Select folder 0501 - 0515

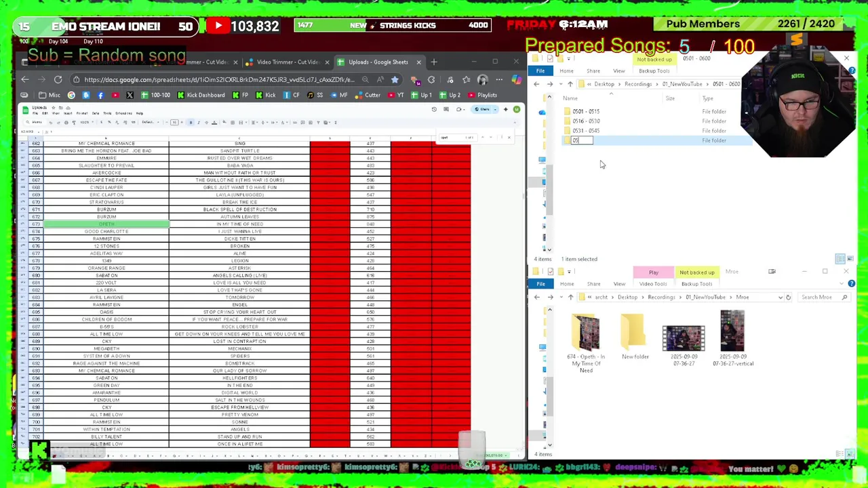click(586, 111)
